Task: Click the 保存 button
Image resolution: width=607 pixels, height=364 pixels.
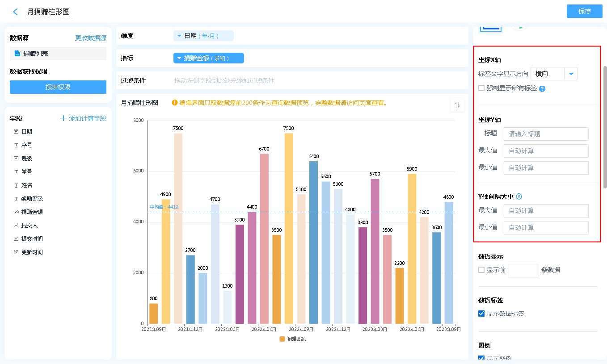Action: [x=584, y=12]
